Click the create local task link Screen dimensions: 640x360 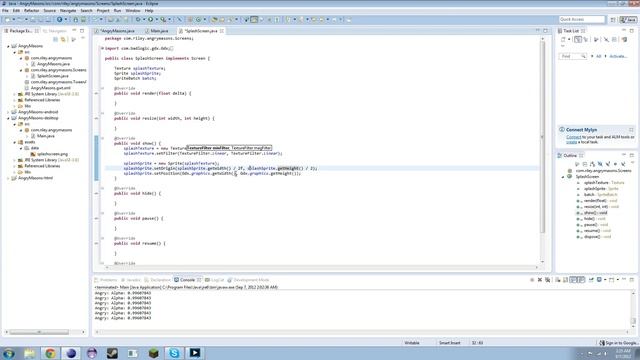pos(571,142)
